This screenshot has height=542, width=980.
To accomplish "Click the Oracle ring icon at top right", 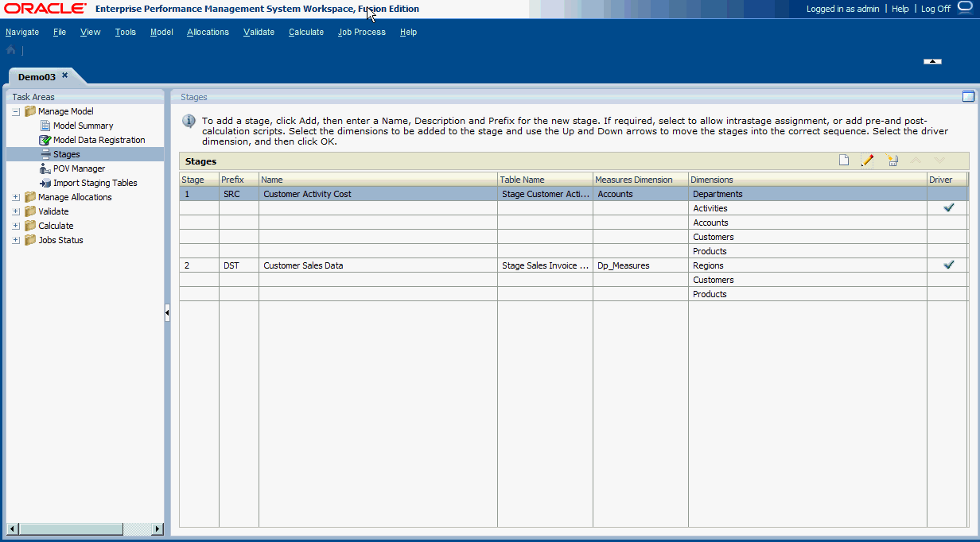I will [x=966, y=8].
